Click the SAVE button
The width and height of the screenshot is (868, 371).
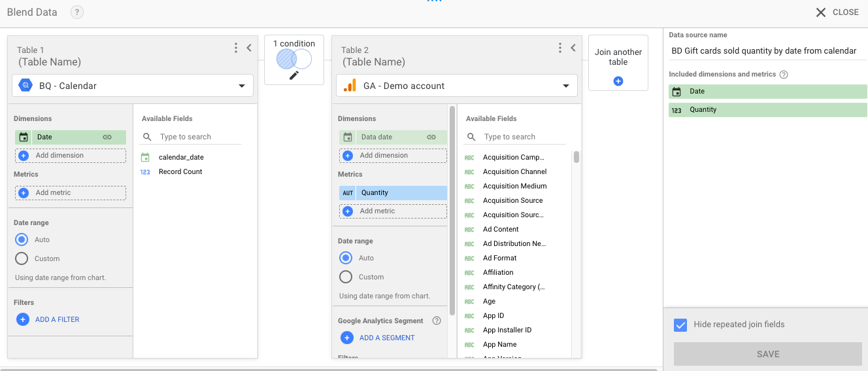pos(768,354)
